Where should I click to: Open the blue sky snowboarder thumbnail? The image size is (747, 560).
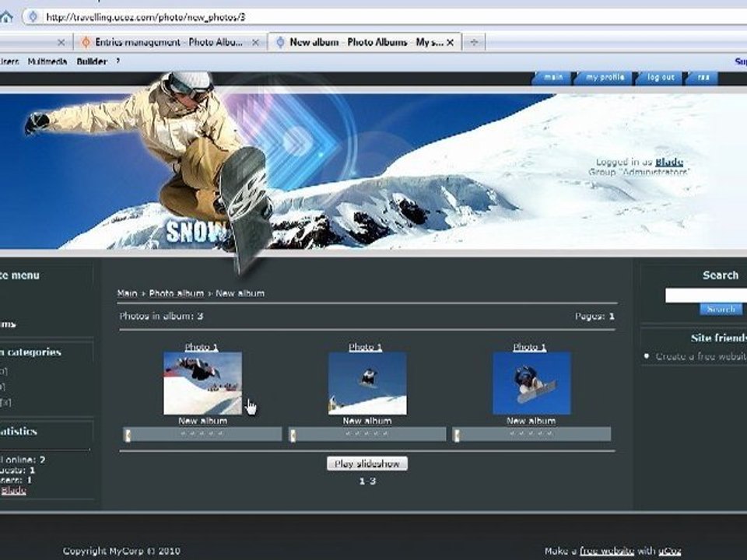(531, 383)
